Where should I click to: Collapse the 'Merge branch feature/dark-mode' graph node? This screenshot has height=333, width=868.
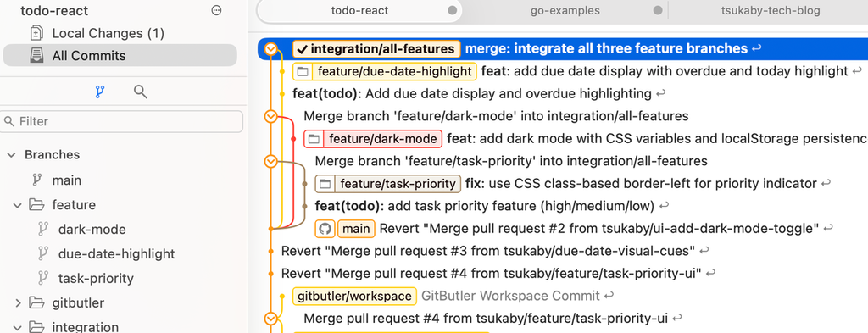click(x=270, y=116)
